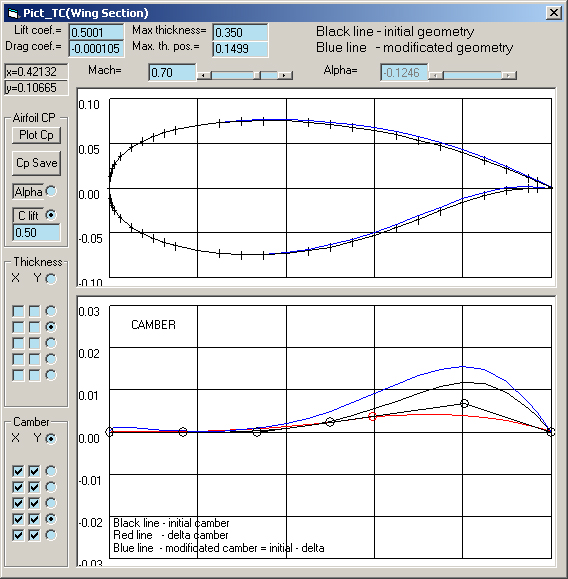The height and width of the screenshot is (579, 568).
Task: Click the Mach slider left arrow
Action: coord(204,75)
